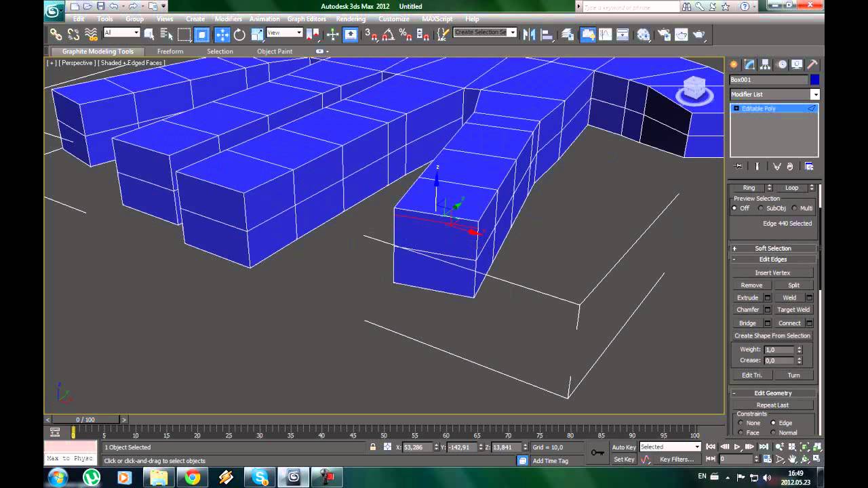This screenshot has height=488, width=868.
Task: Open the Utilities hammer panel tab
Action: [812, 64]
